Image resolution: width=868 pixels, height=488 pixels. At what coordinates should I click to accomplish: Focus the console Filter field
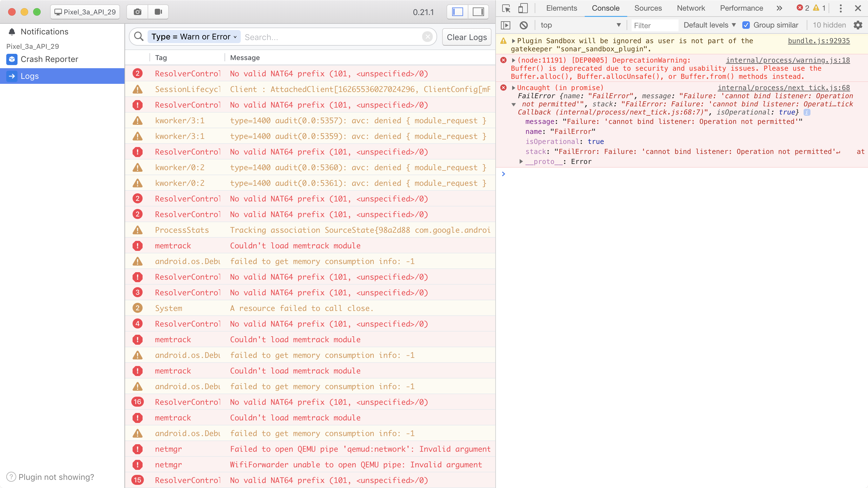[654, 25]
